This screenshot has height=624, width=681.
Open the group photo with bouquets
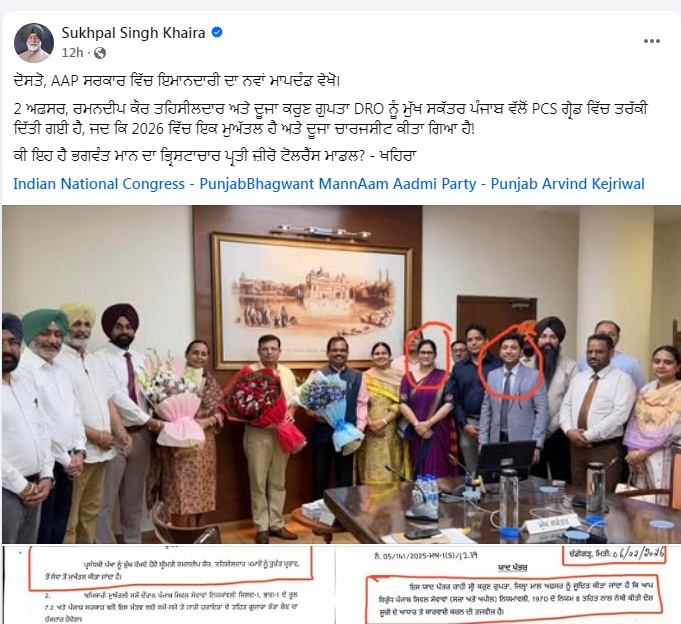point(340,374)
